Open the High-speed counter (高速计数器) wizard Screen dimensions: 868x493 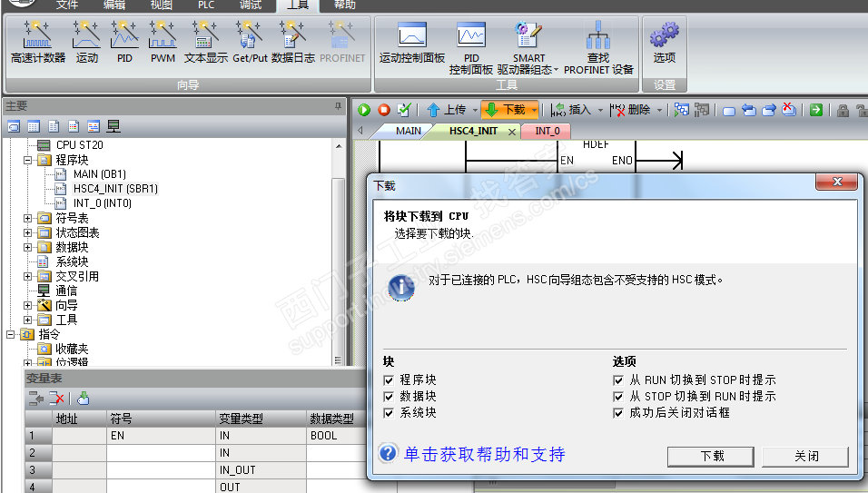37,42
